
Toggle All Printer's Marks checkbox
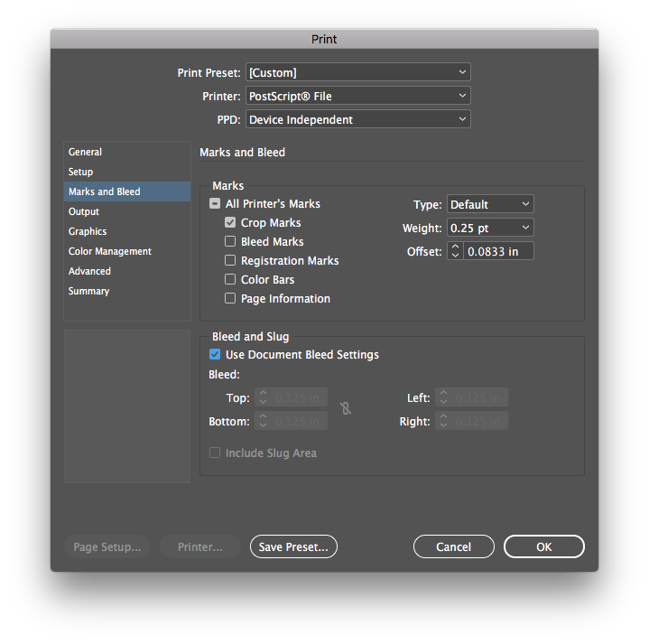click(x=215, y=204)
